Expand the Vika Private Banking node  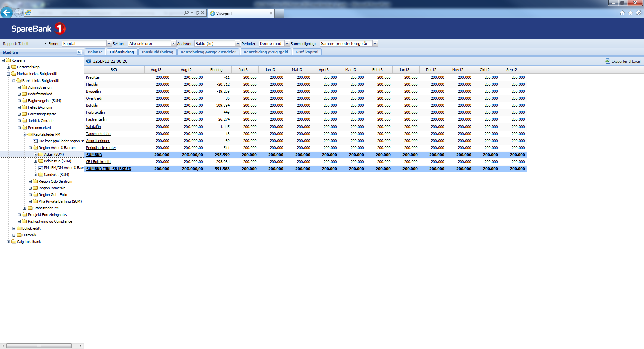click(30, 201)
